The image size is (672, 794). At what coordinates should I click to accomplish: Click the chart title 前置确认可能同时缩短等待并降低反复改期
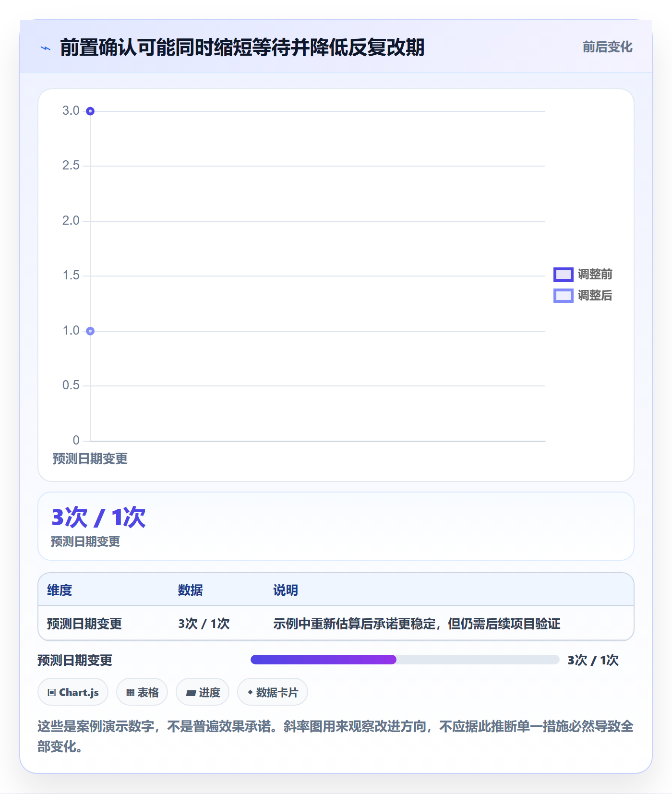coord(242,48)
